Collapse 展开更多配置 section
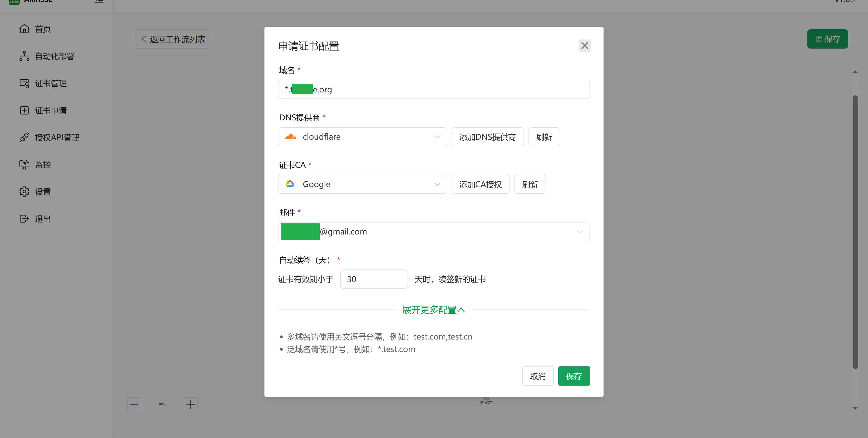Image resolution: width=868 pixels, height=438 pixels. (433, 310)
